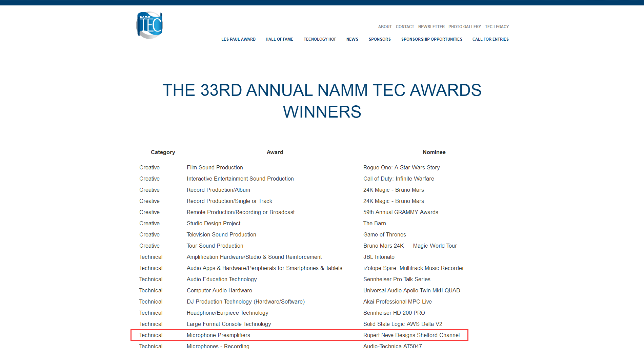Click the NAMM TEC logo
644x353 pixels.
(x=149, y=25)
